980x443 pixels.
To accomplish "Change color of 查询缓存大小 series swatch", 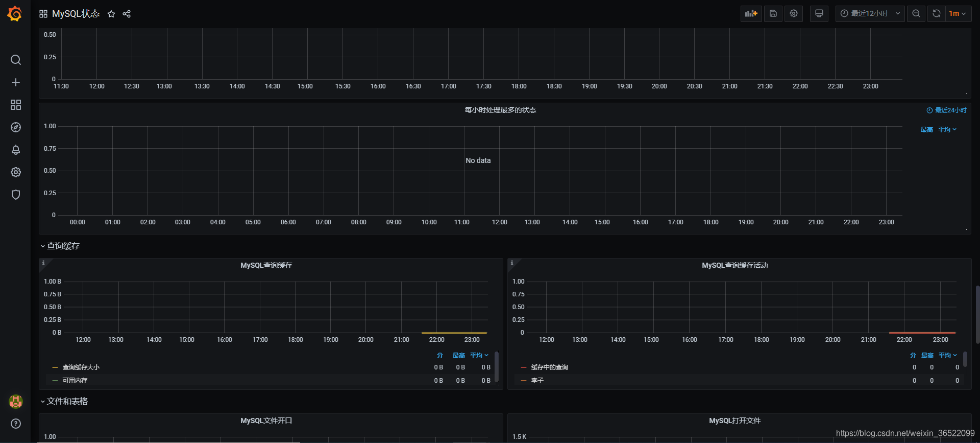I will point(55,367).
